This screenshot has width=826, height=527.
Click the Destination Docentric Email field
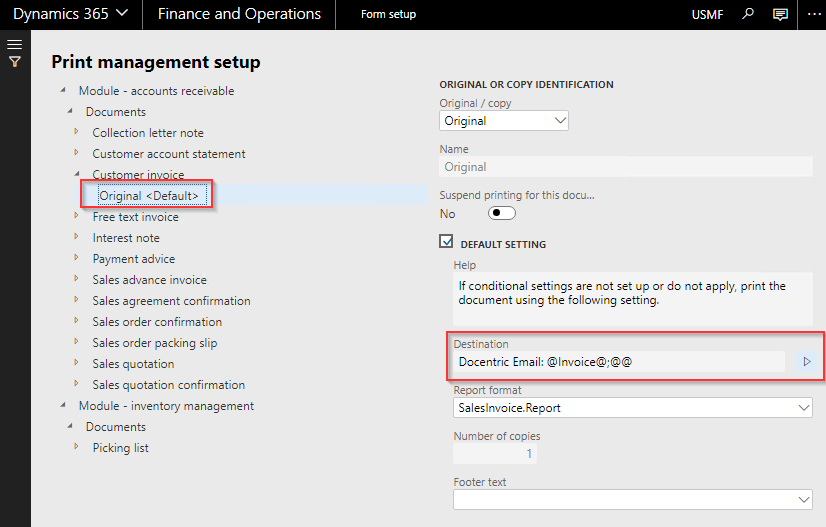[619, 362]
